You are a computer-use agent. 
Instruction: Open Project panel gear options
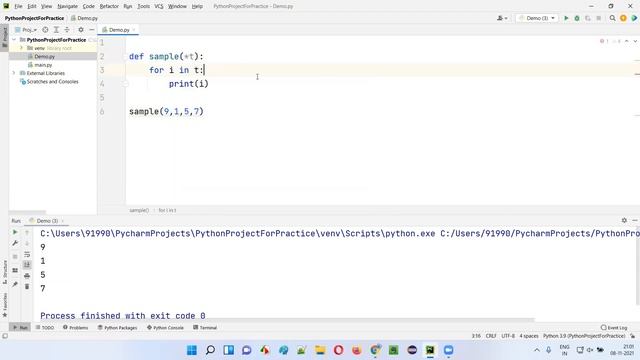[81, 30]
